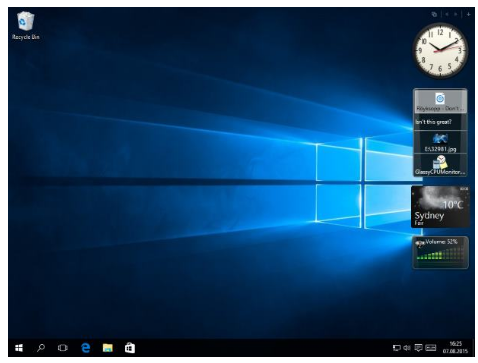
Task: Click the speaker volume tray icon
Action: point(407,348)
